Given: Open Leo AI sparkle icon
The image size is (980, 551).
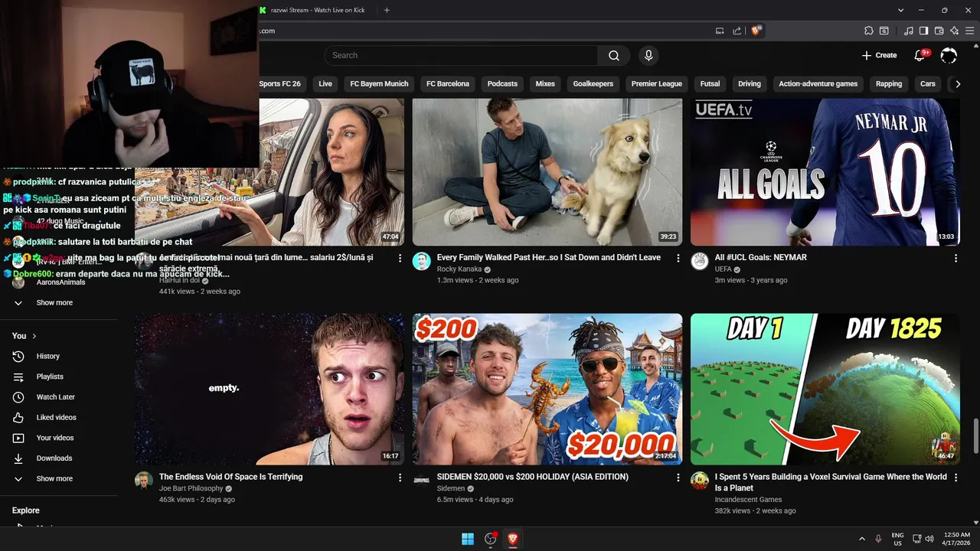Looking at the screenshot, I should (x=954, y=31).
